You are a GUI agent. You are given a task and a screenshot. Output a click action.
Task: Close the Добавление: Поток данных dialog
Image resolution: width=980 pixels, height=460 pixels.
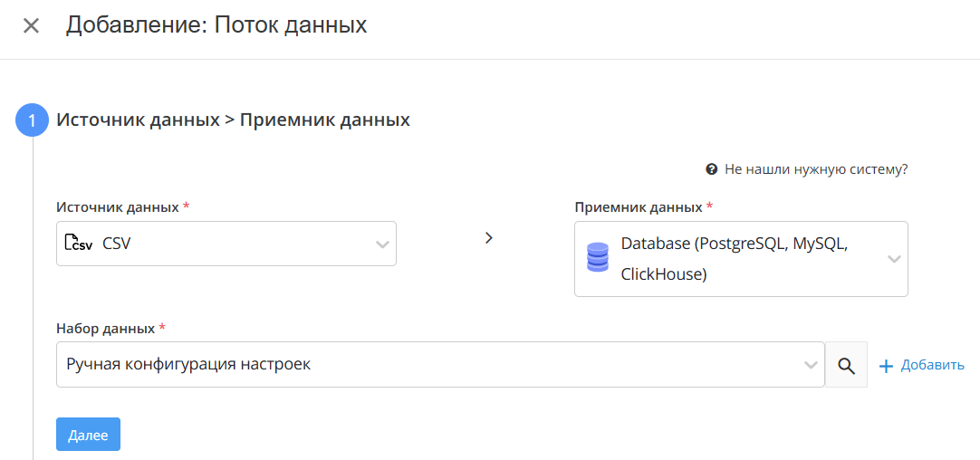[x=31, y=25]
